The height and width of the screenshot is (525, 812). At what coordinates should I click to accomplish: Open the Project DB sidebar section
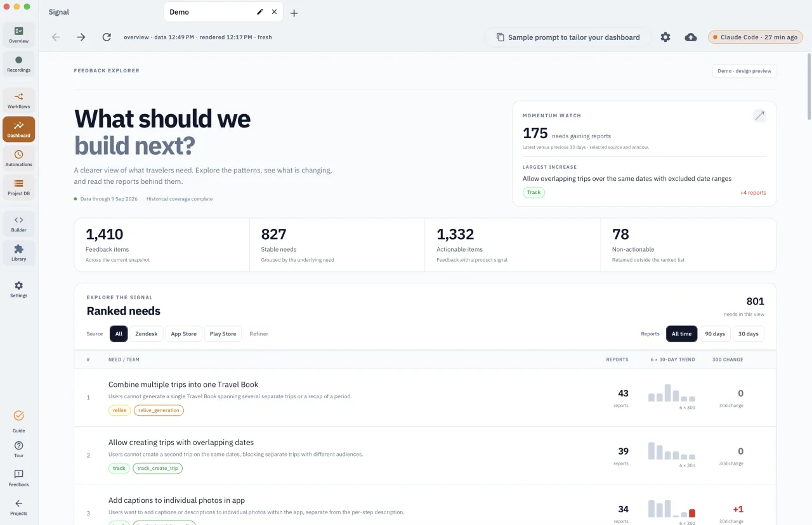[x=18, y=188]
